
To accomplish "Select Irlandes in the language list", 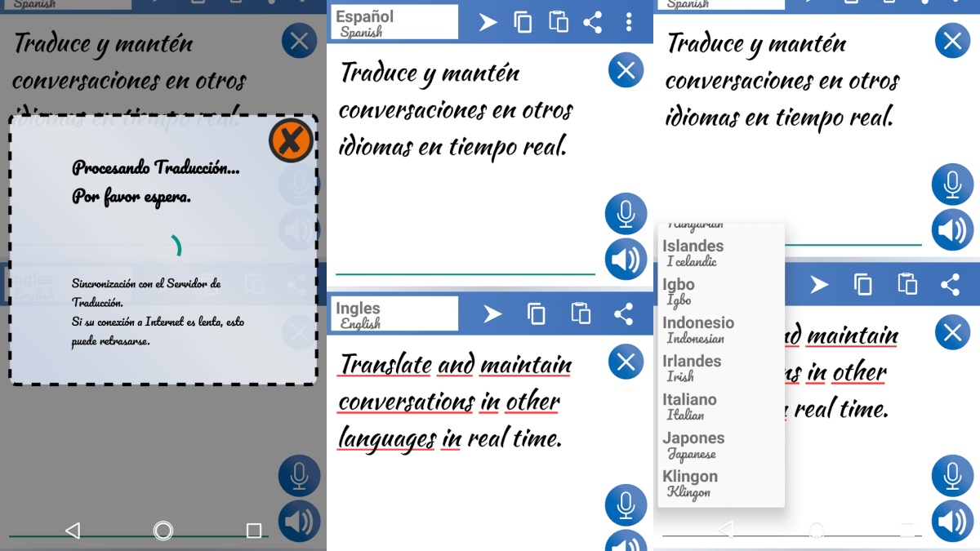I will (x=691, y=368).
